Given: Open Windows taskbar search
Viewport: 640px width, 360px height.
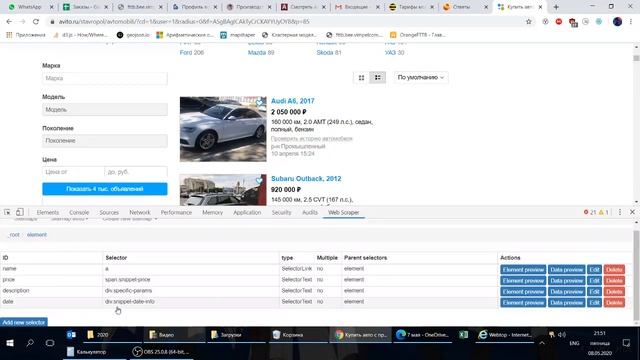Looking at the screenshot, I should [x=30, y=343].
